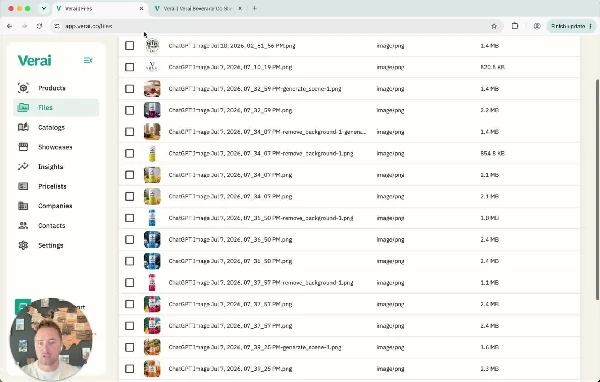
Task: Select checkbox for Jul 10 02_51_56 PM.png
Action: click(x=130, y=46)
